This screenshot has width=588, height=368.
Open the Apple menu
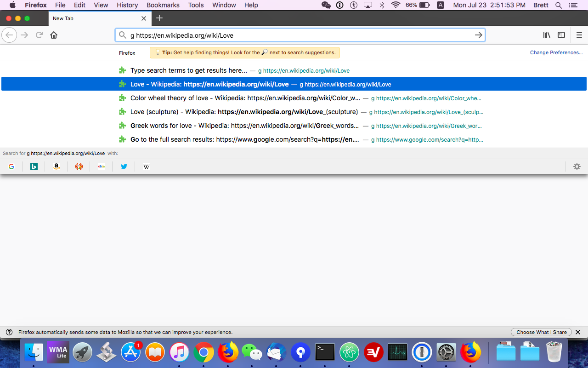(12, 5)
